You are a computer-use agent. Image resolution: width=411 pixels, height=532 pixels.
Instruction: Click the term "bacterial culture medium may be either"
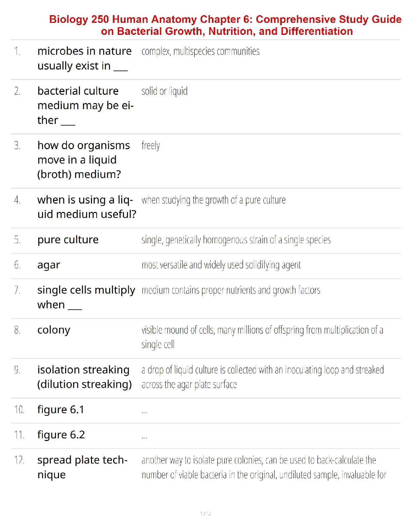coord(85,105)
